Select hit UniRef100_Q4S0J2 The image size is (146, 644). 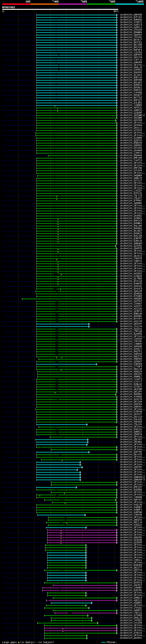(x=131, y=128)
